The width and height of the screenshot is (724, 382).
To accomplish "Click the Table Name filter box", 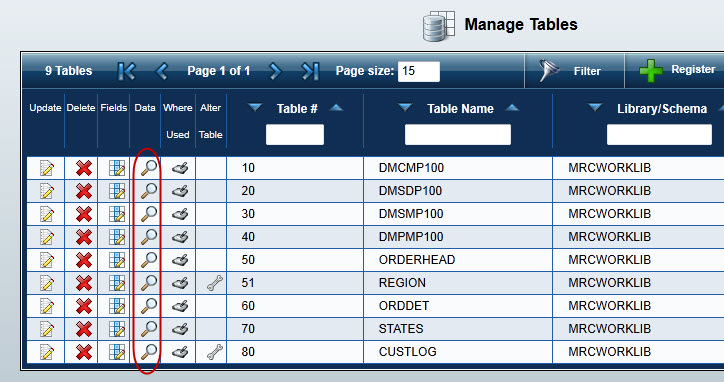I will click(458, 134).
